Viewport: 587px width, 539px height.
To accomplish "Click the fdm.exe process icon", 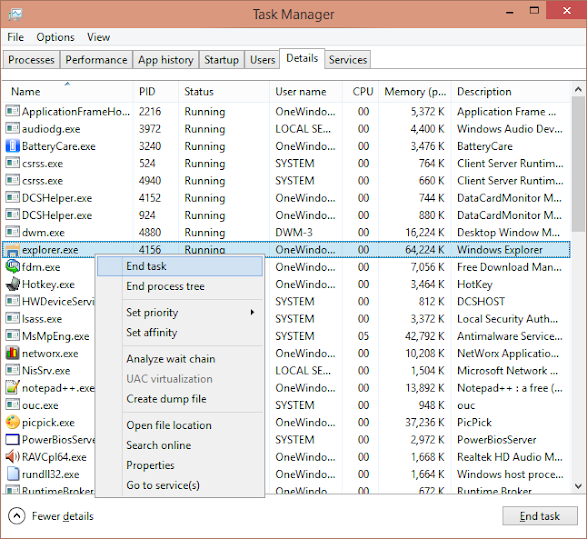I will (12, 267).
